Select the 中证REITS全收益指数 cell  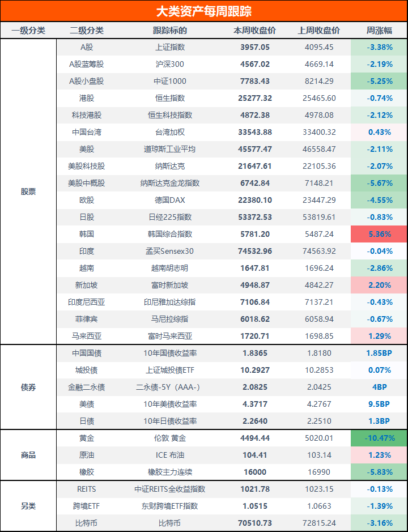coord(169,489)
